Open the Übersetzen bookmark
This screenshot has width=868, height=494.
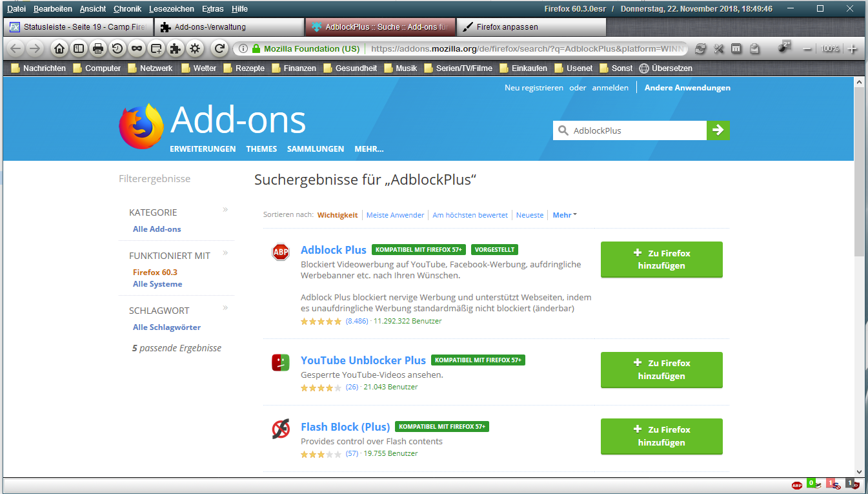point(665,68)
